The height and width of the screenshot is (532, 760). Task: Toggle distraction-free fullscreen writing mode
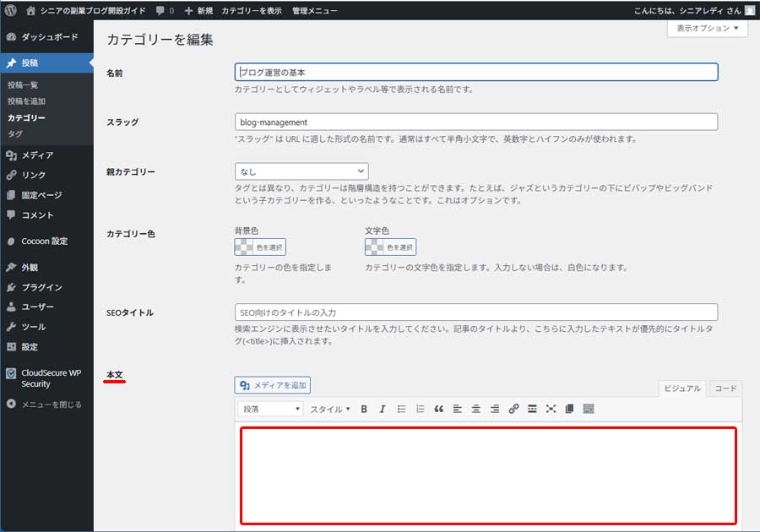[x=550, y=410]
